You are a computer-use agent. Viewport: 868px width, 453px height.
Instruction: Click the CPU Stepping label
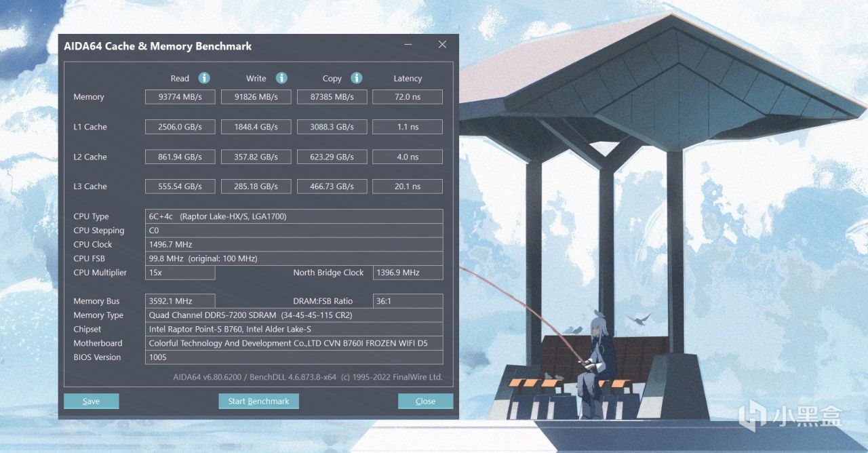click(x=99, y=231)
